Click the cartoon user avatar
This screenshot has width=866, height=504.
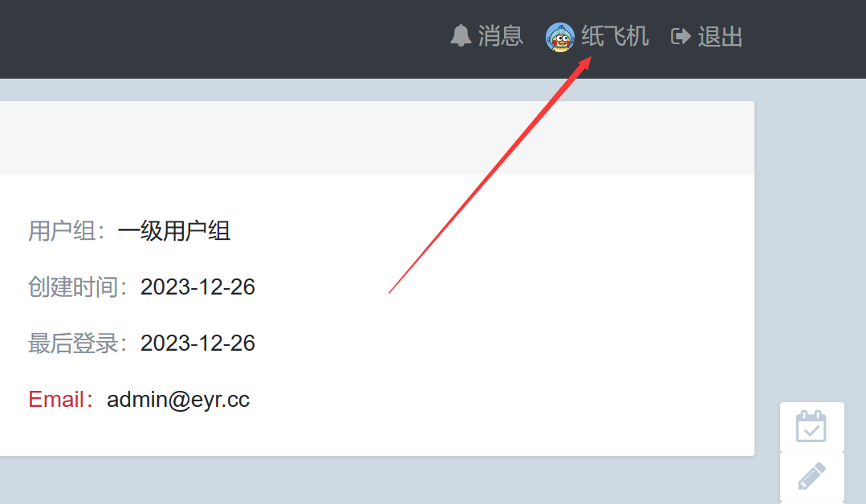click(560, 37)
